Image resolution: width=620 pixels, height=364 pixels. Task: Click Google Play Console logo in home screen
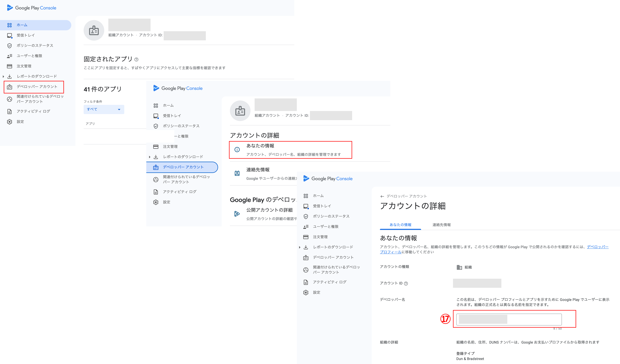pyautogui.click(x=32, y=8)
